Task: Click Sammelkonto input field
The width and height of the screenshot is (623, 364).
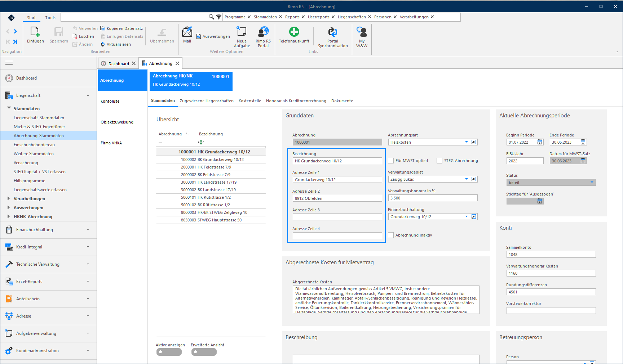Action: click(x=551, y=255)
